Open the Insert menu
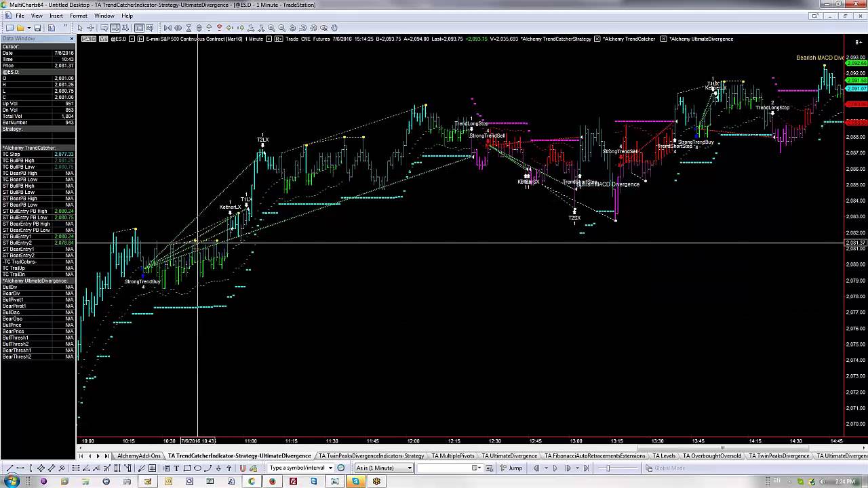This screenshot has width=868, height=488. [x=56, y=16]
